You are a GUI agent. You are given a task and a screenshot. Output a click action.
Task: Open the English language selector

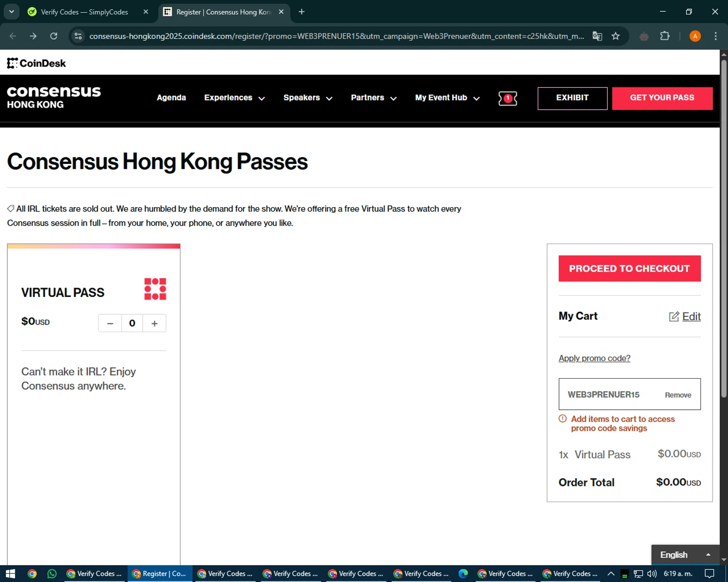tap(685, 555)
